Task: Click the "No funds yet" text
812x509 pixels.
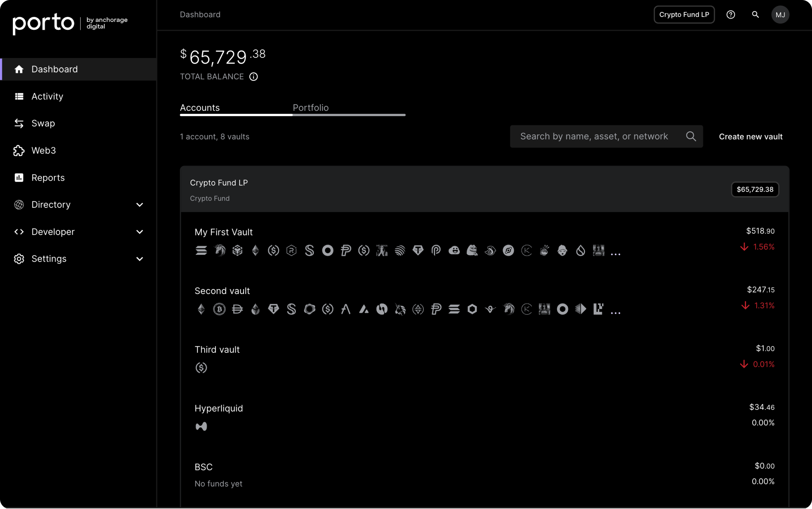Action: click(218, 484)
